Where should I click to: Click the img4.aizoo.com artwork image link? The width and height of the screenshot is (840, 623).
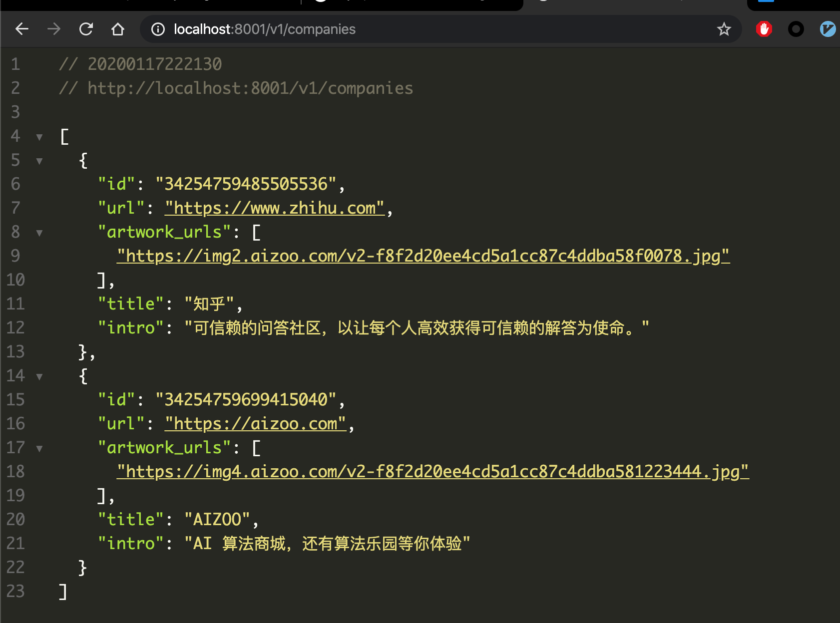432,471
